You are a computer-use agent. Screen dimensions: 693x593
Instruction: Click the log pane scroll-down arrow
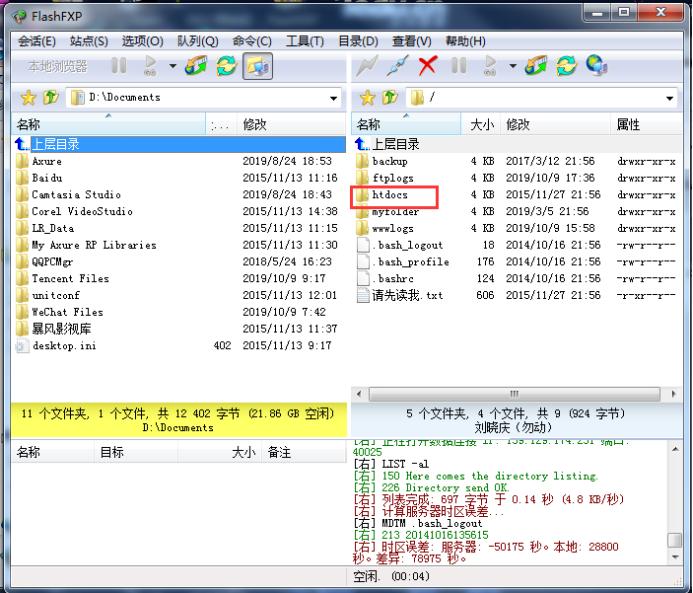[x=675, y=557]
